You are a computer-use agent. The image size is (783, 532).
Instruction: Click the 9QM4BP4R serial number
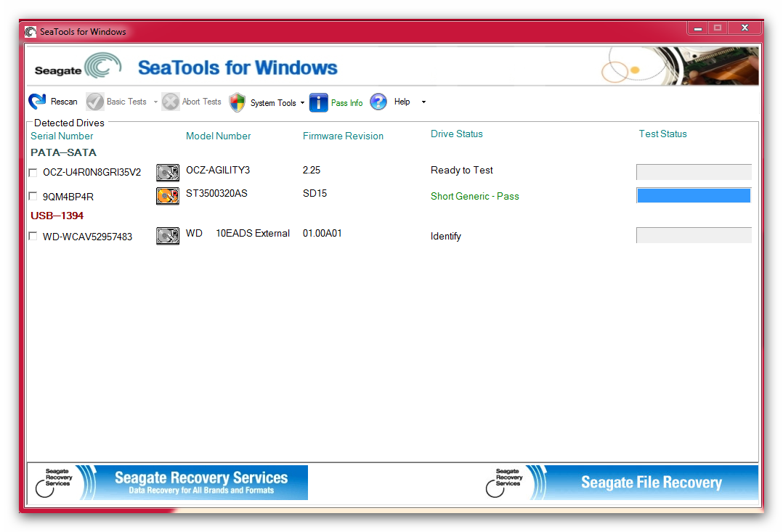[x=68, y=197]
